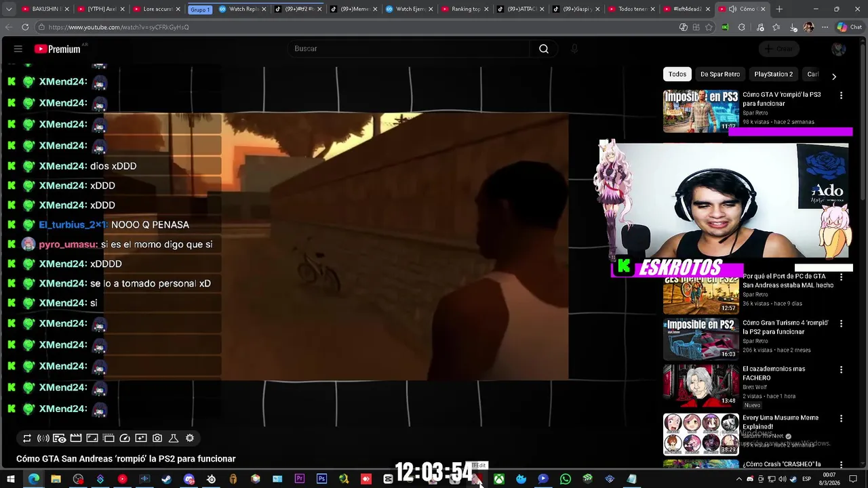868x488 pixels.
Task: Open the tab list dropdown arrow
Action: tap(9, 9)
